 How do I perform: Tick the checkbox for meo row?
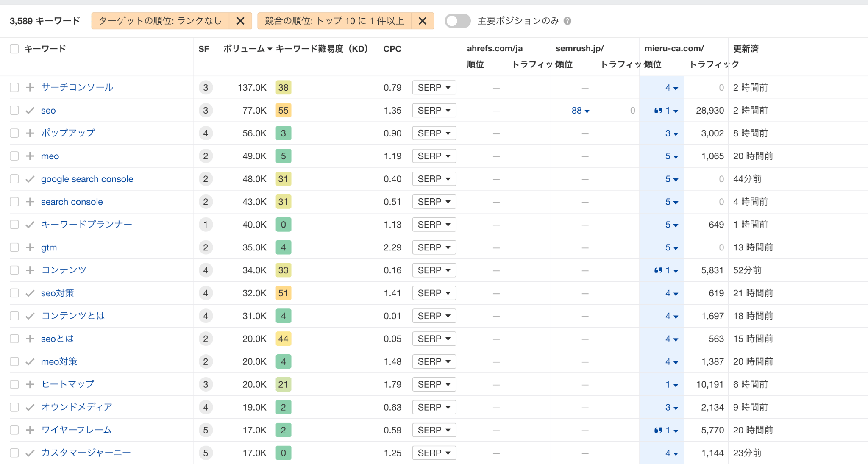click(14, 156)
